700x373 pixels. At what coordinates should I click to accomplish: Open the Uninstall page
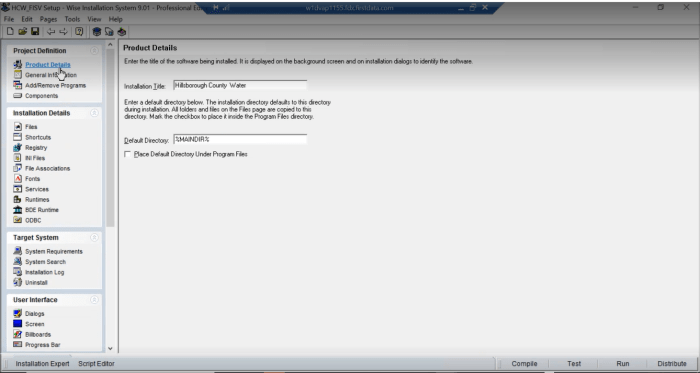point(36,282)
